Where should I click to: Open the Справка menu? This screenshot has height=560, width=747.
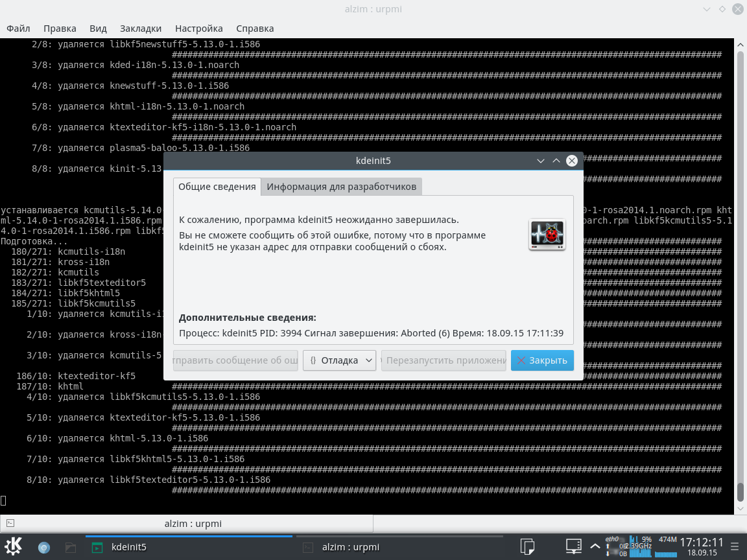[x=255, y=29]
